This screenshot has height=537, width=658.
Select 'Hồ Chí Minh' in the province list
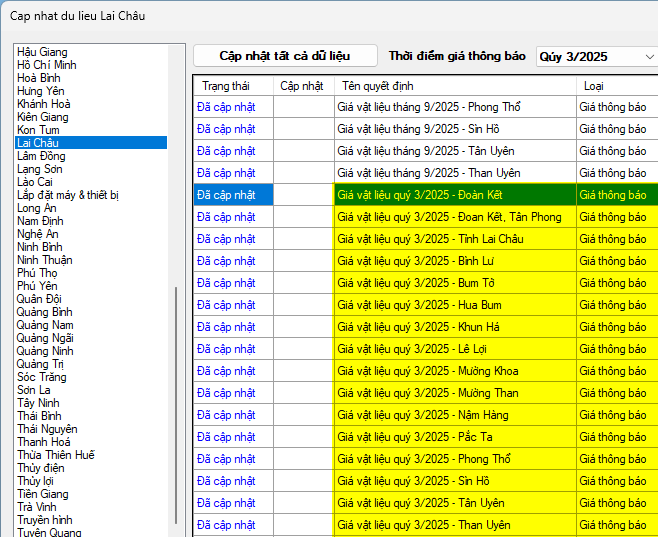coord(45,65)
